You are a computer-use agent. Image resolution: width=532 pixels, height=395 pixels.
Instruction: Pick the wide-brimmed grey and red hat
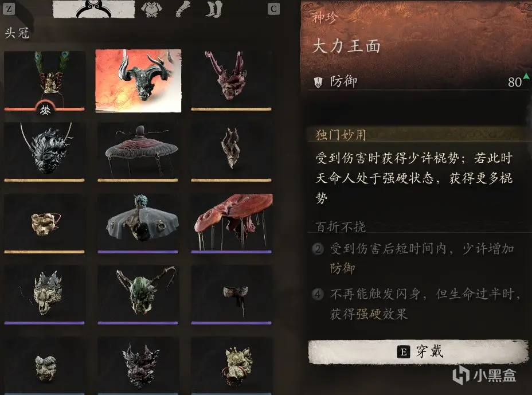pos(138,152)
